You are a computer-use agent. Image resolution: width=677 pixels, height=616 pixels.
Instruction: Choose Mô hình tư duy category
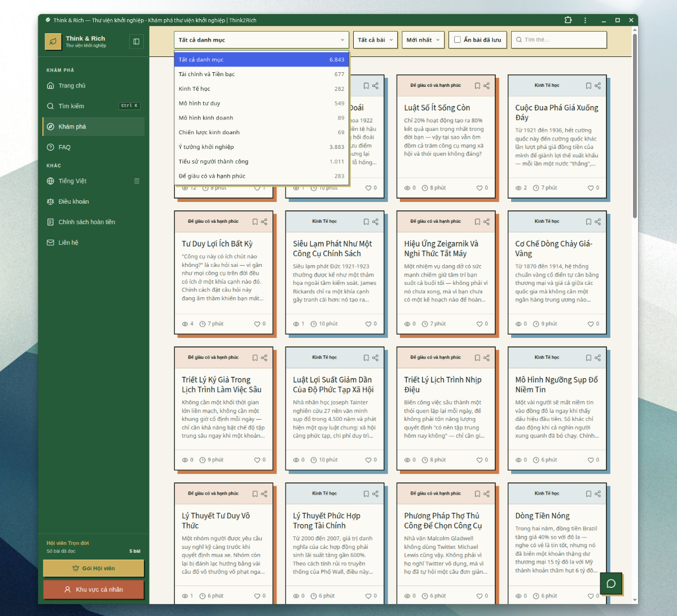tap(261, 103)
